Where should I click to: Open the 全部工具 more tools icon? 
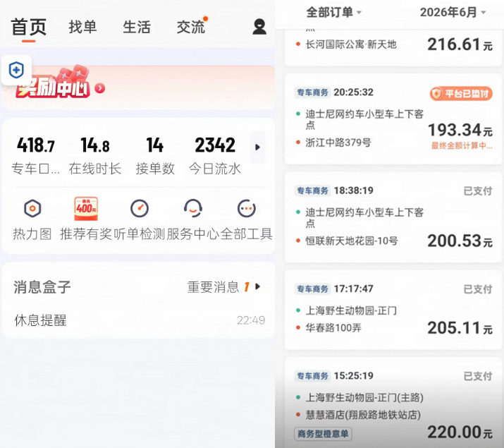tap(247, 208)
